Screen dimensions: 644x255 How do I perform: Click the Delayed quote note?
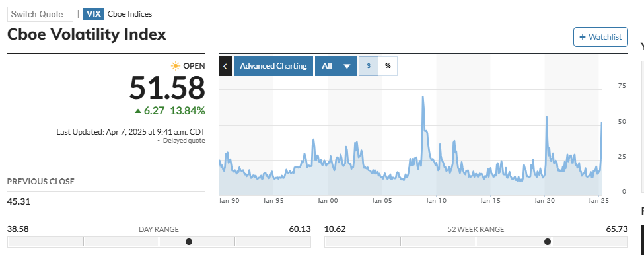click(184, 141)
